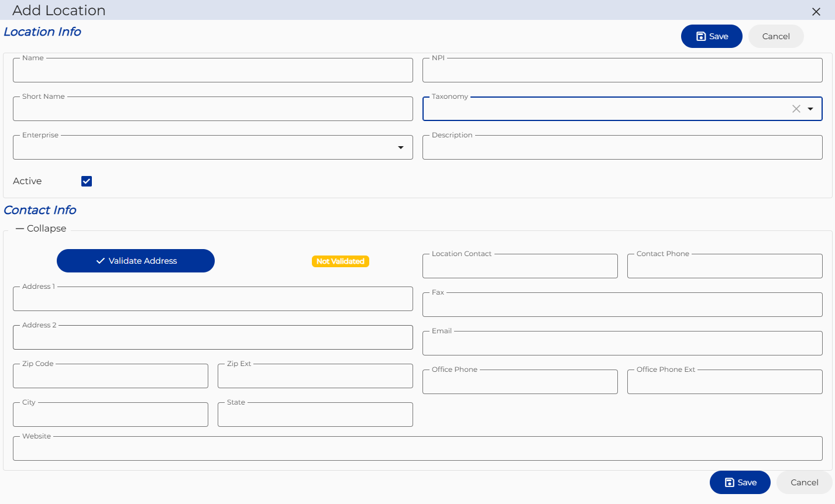Close the Add Location dialog
This screenshot has width=835, height=504.
click(816, 12)
